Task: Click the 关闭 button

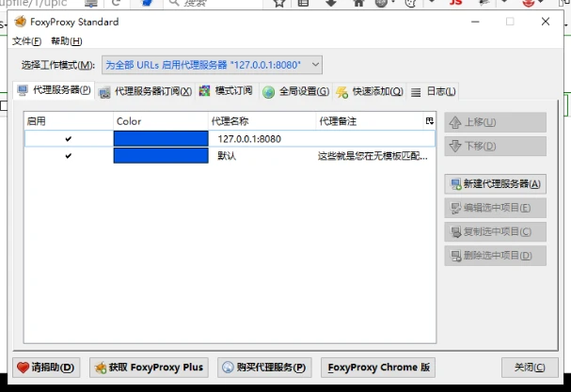Action: pyautogui.click(x=524, y=367)
